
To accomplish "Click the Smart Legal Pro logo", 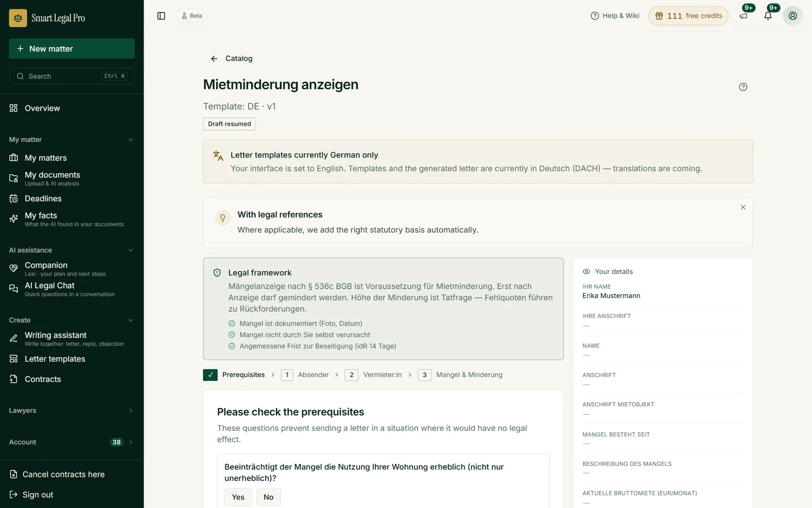I will pos(47,18).
